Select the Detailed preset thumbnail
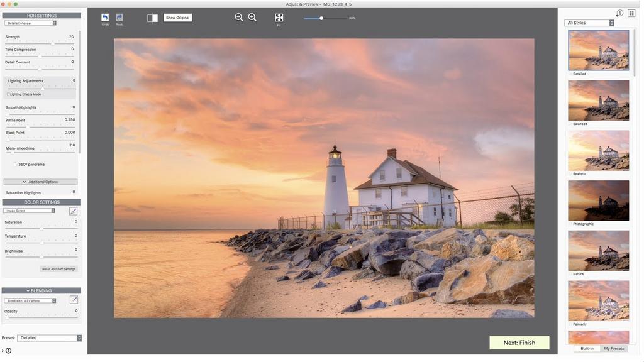Screen dimensions: 644x362 599,50
